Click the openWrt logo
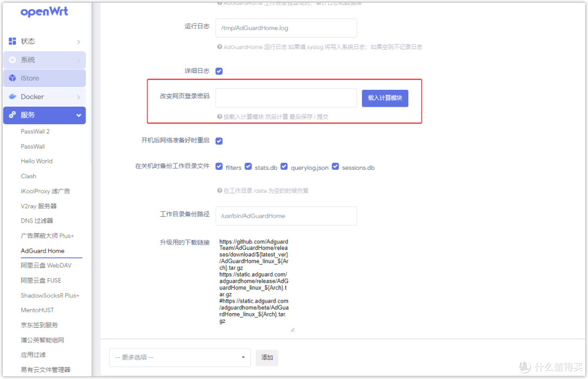This screenshot has width=588, height=379. pyautogui.click(x=44, y=12)
